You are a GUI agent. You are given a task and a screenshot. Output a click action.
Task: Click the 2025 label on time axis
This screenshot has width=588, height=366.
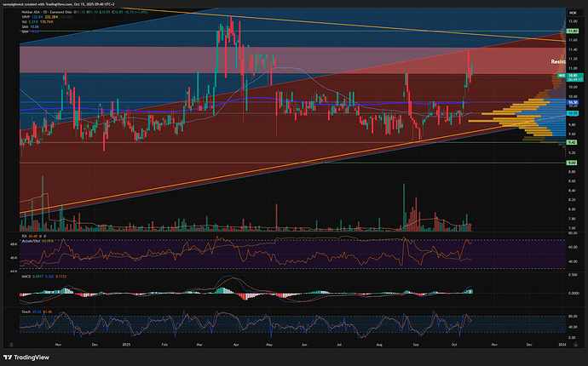pyautogui.click(x=128, y=346)
